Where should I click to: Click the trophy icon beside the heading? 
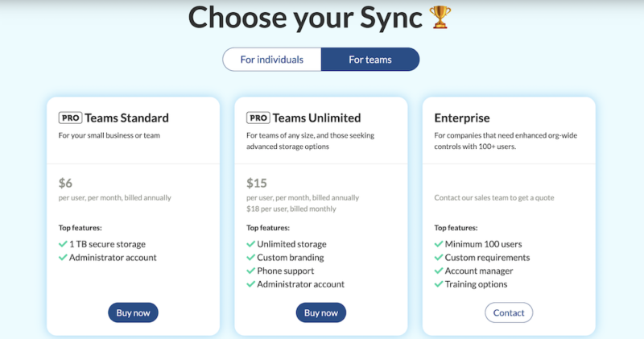coord(440,17)
